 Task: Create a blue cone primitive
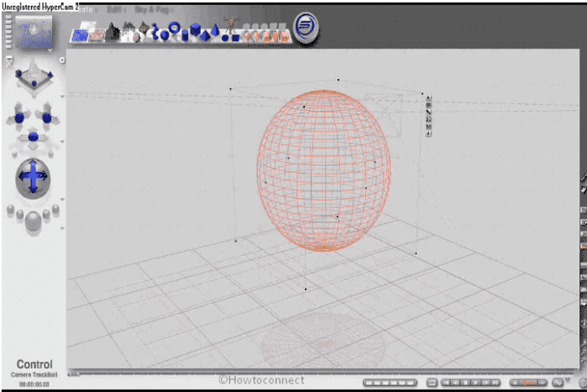click(215, 30)
